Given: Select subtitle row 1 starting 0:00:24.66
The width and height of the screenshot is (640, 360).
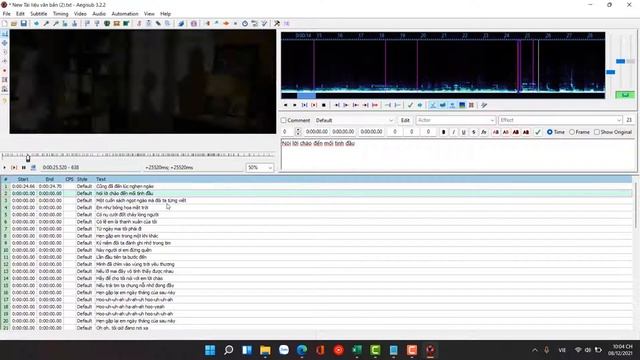Looking at the screenshot, I should [316, 186].
